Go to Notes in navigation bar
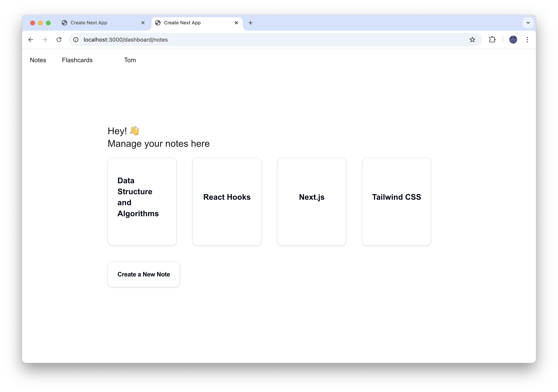 point(38,60)
